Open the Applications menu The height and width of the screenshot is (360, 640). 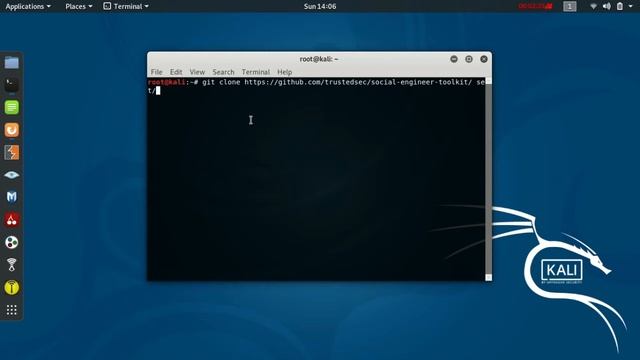28,6
